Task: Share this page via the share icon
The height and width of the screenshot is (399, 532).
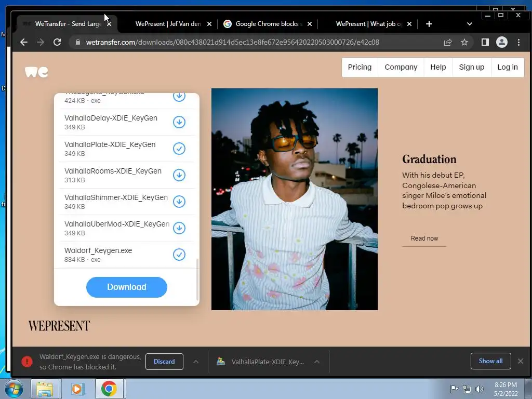Action: [x=447, y=42]
